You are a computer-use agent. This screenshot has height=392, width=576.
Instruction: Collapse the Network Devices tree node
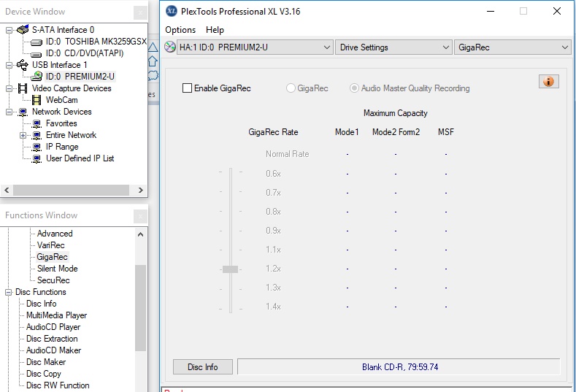click(x=9, y=112)
